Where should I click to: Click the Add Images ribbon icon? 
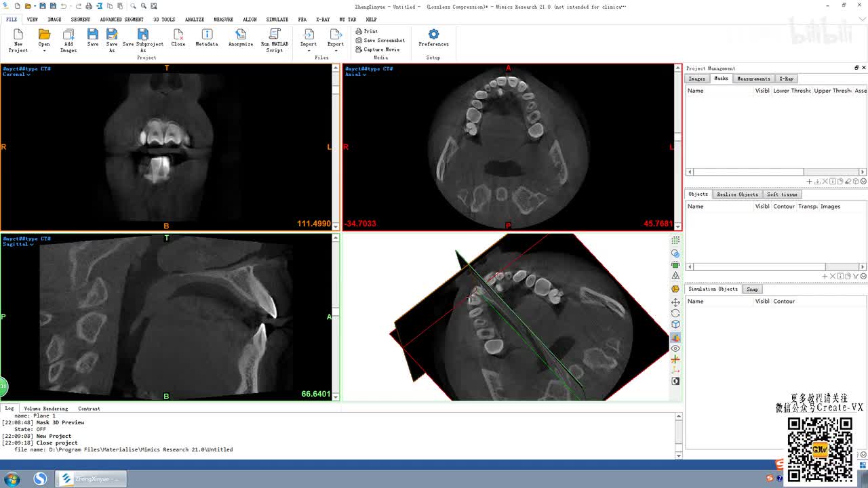[x=68, y=35]
